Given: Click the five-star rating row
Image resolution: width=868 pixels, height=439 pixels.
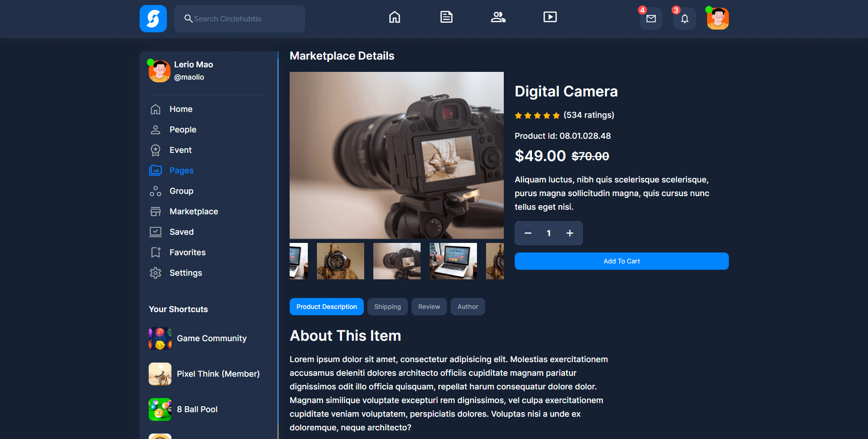Looking at the screenshot, I should (537, 116).
